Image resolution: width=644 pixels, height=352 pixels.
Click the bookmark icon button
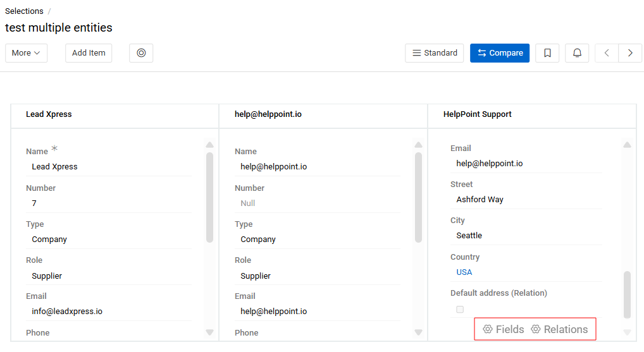[x=547, y=53]
